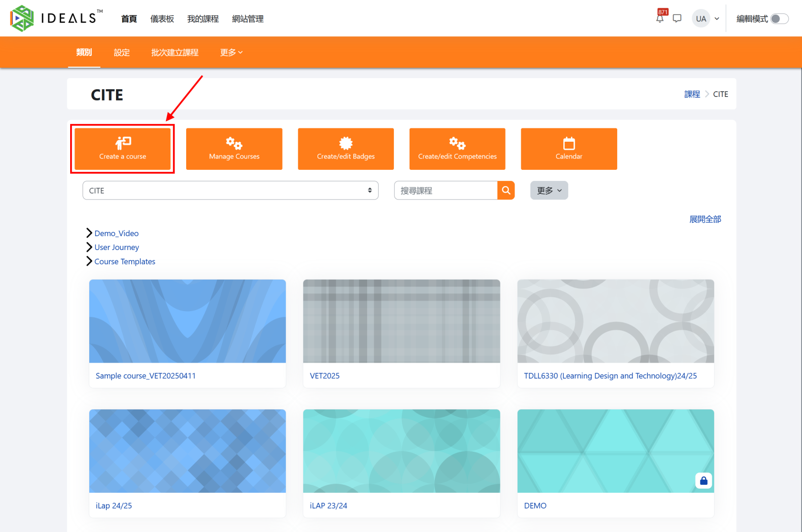Open the grey 更多 dropdown button
This screenshot has height=532, width=802.
549,190
